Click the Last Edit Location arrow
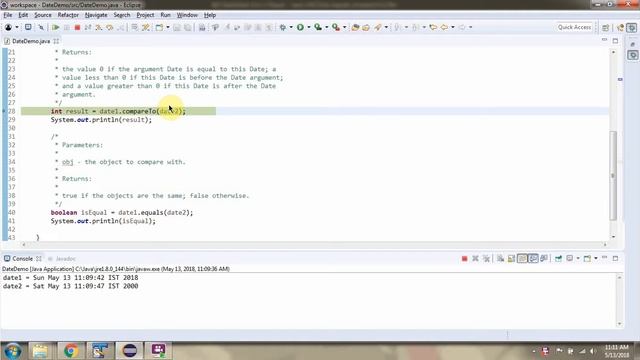 (x=433, y=27)
